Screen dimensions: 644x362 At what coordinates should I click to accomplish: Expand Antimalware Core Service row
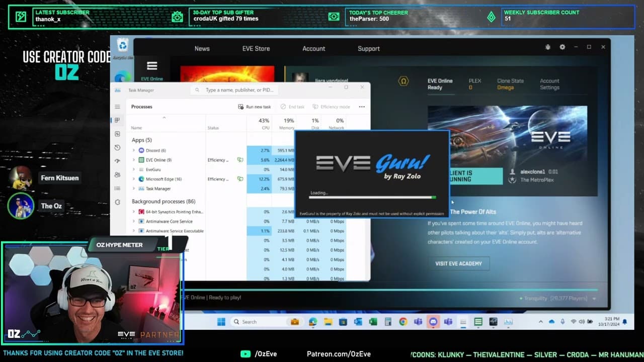[133, 221]
